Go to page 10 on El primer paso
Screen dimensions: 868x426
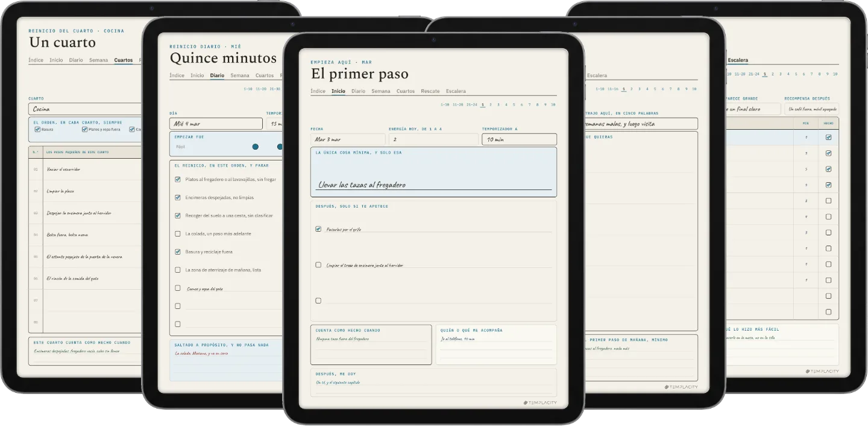[x=553, y=104]
